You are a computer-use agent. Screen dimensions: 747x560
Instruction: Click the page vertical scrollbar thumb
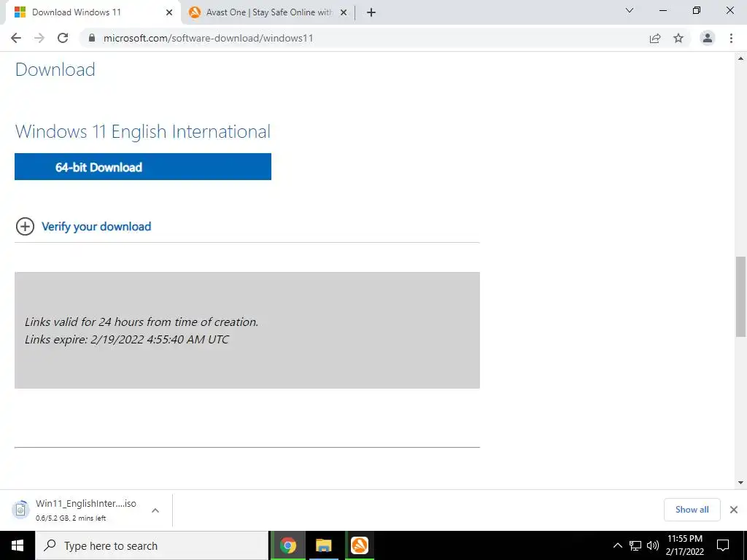(x=740, y=296)
